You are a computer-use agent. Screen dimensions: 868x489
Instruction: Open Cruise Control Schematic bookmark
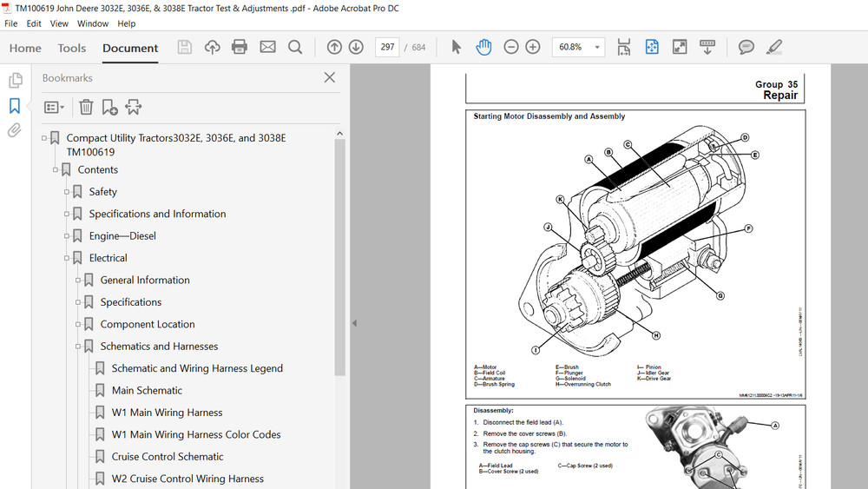click(168, 457)
